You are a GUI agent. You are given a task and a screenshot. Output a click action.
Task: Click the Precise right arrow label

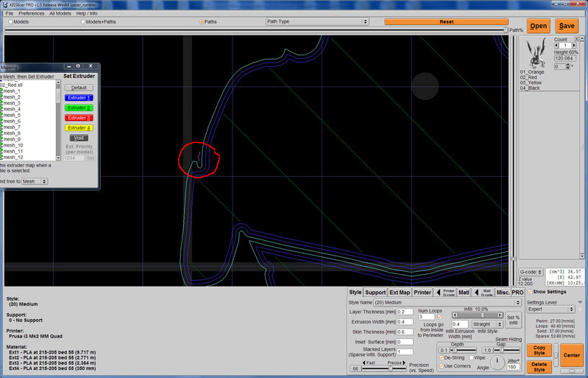click(397, 363)
